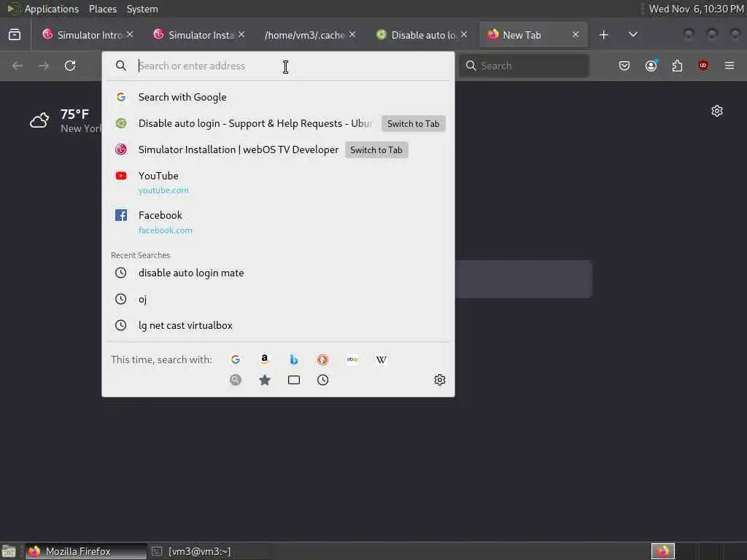
Task: Search this time with Wikipedia icon
Action: 381,359
